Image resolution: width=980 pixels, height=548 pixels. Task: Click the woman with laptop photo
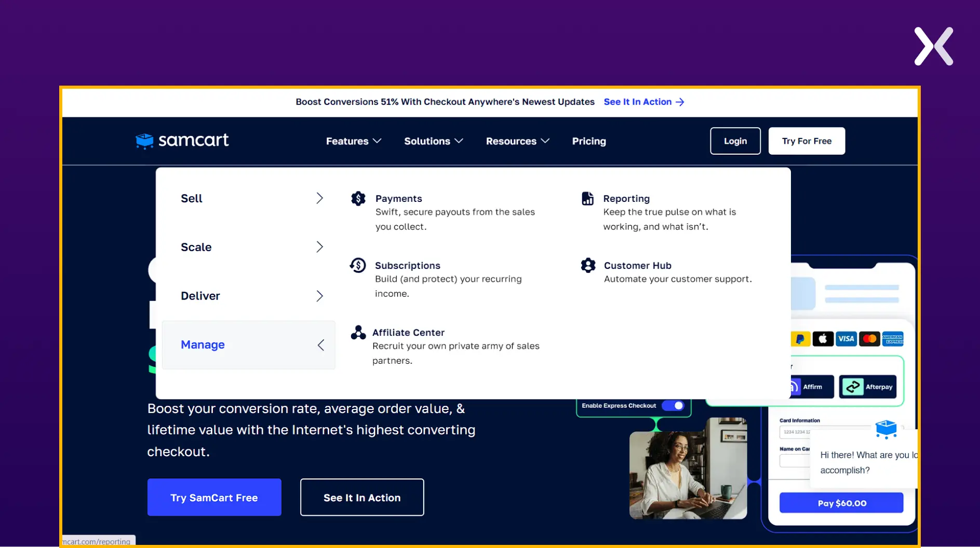688,468
